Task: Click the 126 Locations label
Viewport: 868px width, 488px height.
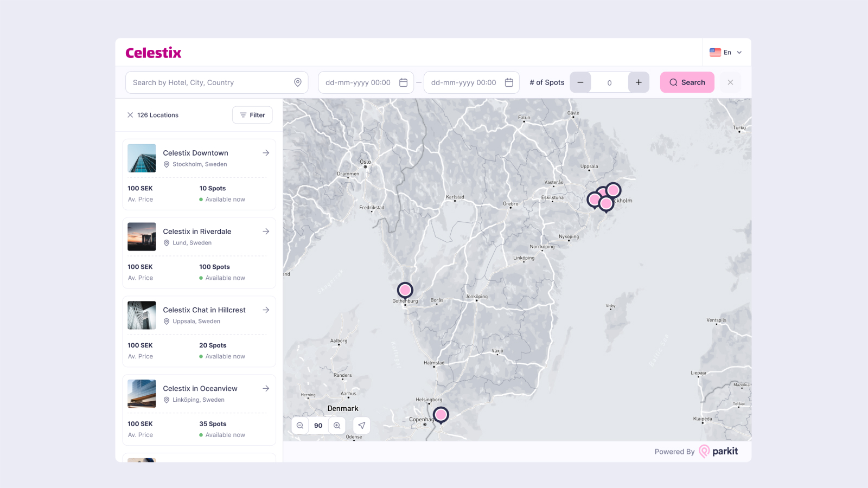Action: pos(158,115)
